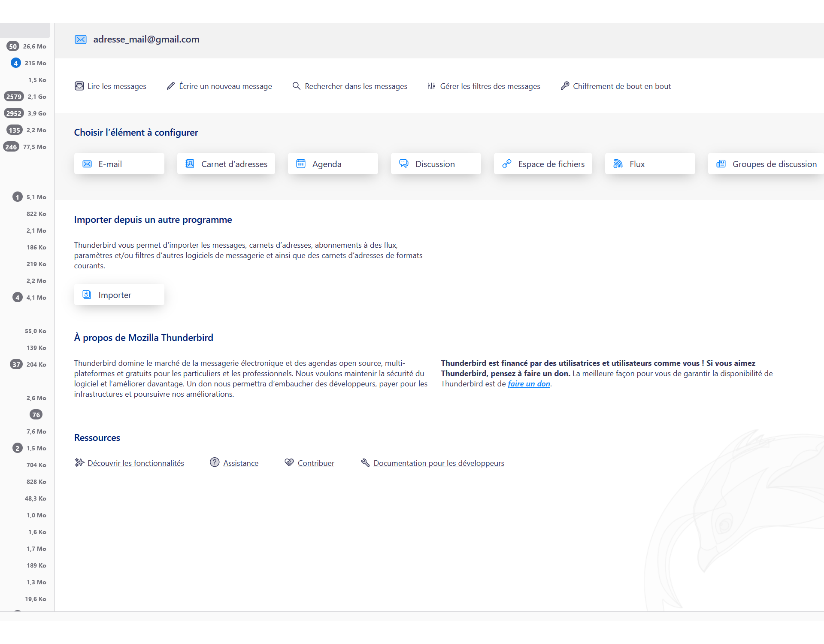Add a Flux feed account
The width and height of the screenshot is (824, 644).
pyautogui.click(x=650, y=164)
